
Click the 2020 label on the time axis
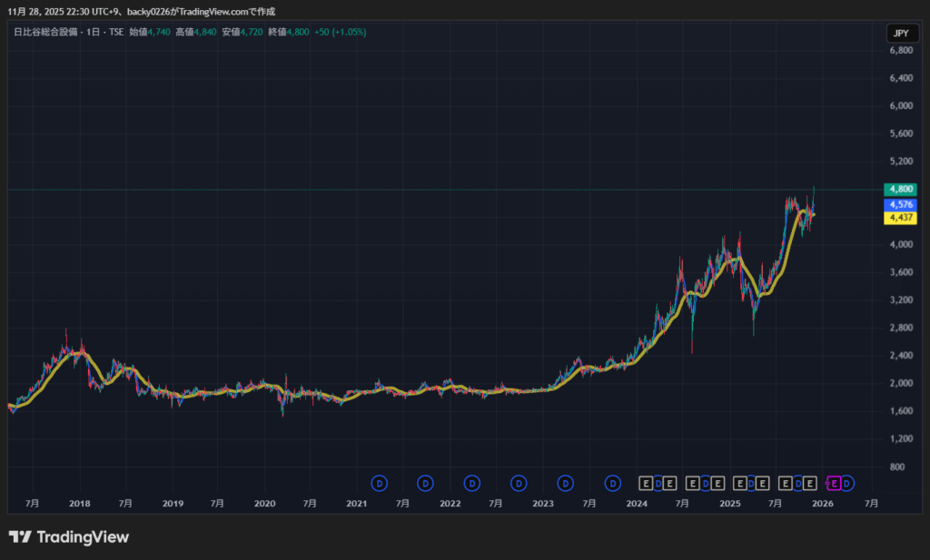click(264, 503)
